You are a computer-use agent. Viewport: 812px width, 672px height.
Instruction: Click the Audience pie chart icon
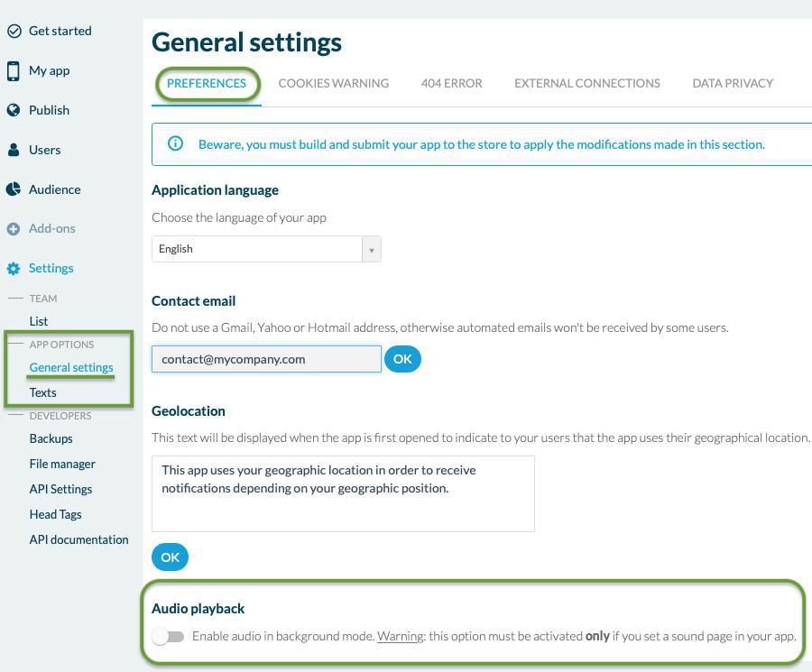click(x=14, y=189)
